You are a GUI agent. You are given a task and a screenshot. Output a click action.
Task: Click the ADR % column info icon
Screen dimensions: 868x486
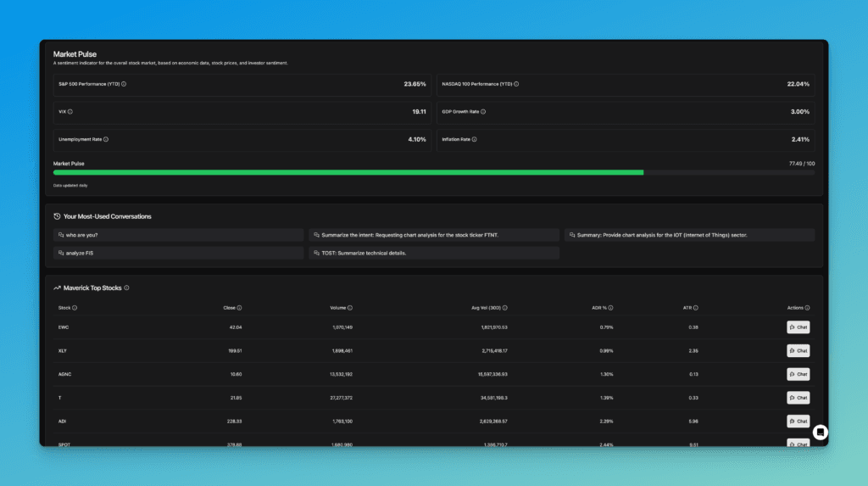610,308
